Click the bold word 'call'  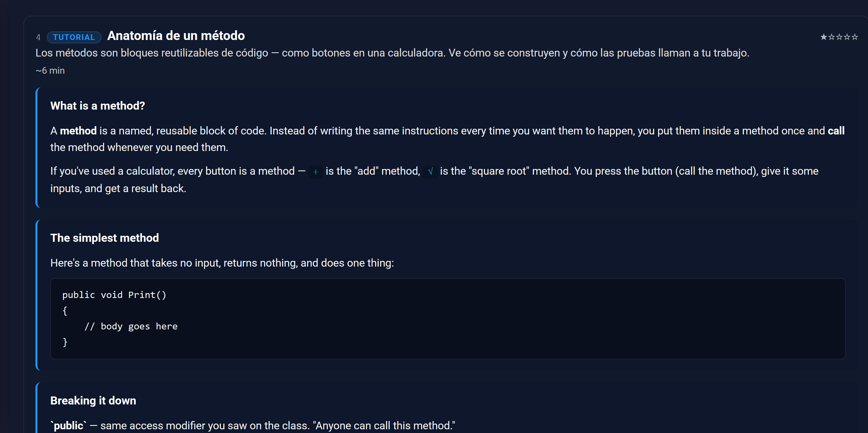tap(836, 131)
